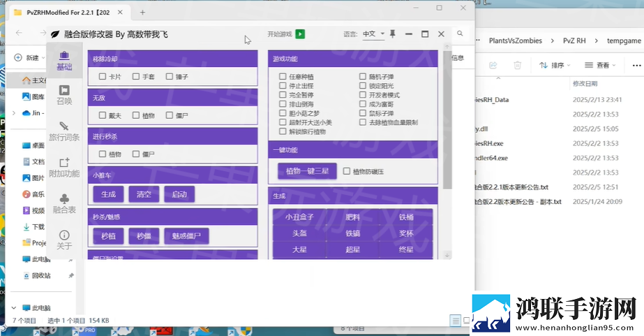Toggle the 植物防碾压 checkbox
The width and height of the screenshot is (644, 336).
point(347,171)
